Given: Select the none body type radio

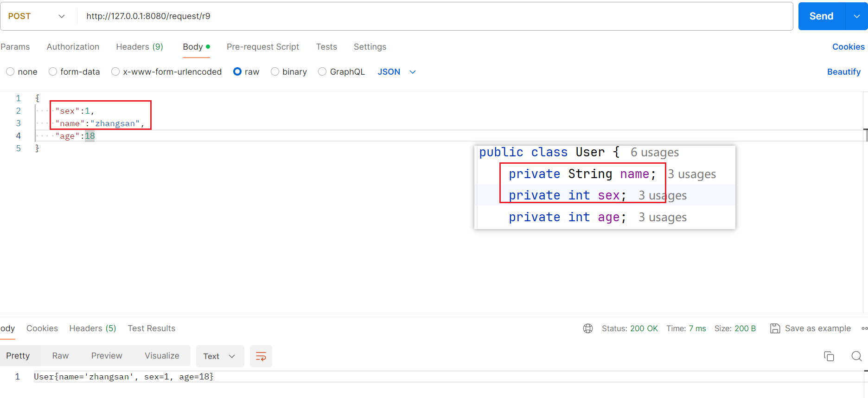Looking at the screenshot, I should pos(10,71).
